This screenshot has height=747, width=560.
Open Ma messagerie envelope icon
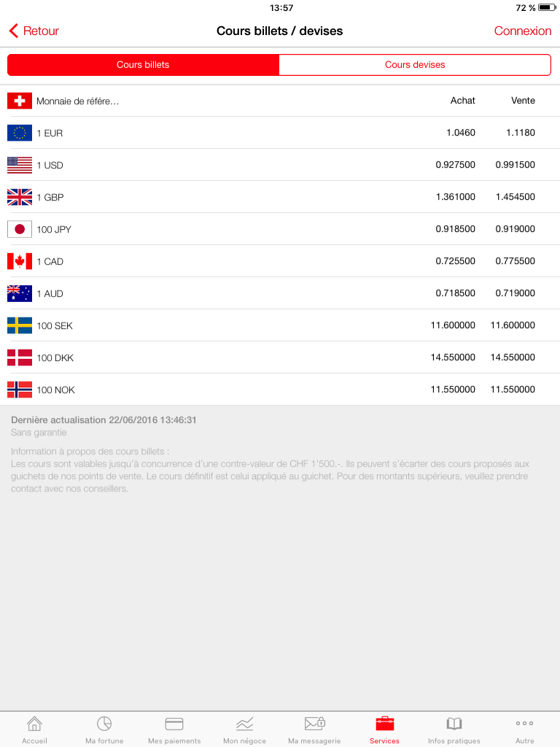tap(314, 724)
